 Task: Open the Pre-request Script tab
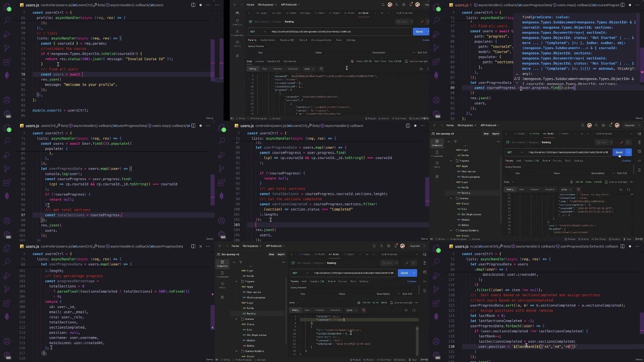[321, 40]
